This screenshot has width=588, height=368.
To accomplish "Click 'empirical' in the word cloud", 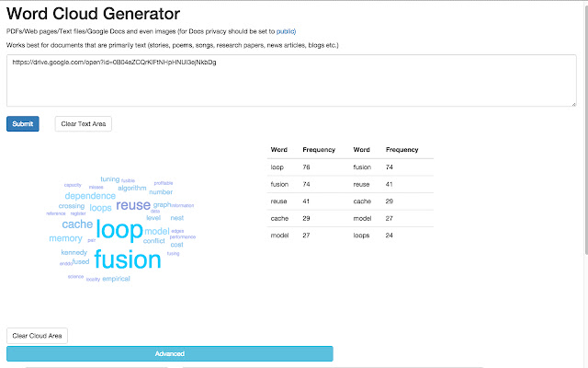I will pyautogui.click(x=116, y=278).
